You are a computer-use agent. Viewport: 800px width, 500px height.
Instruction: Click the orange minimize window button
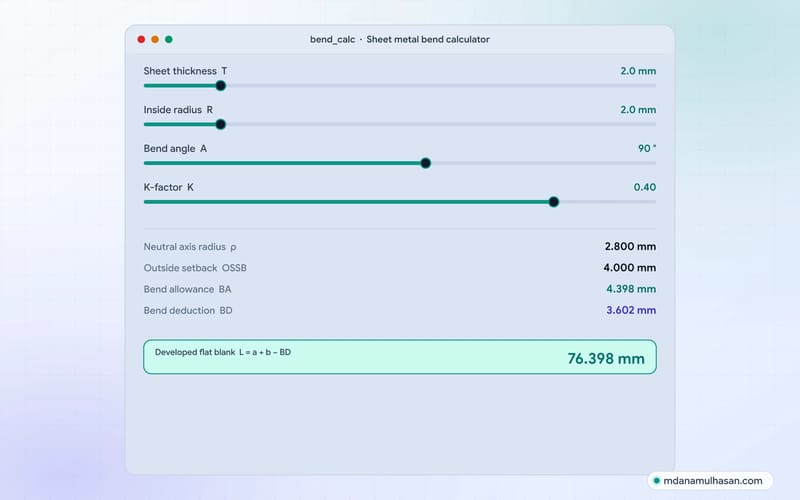(155, 39)
